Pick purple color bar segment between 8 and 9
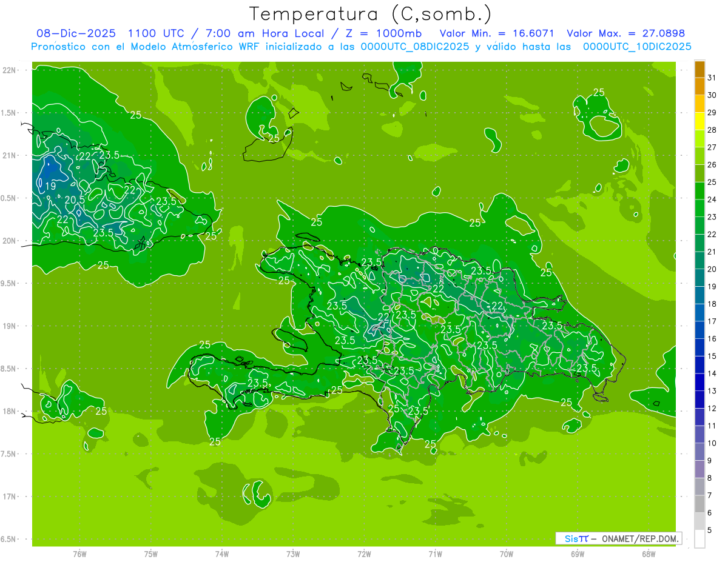 [699, 469]
